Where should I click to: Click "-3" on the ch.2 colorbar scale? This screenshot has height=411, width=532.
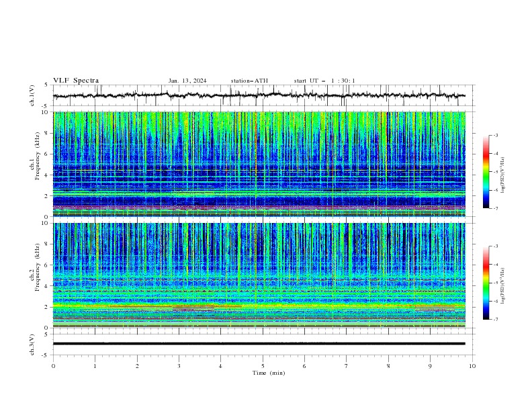pos(495,246)
